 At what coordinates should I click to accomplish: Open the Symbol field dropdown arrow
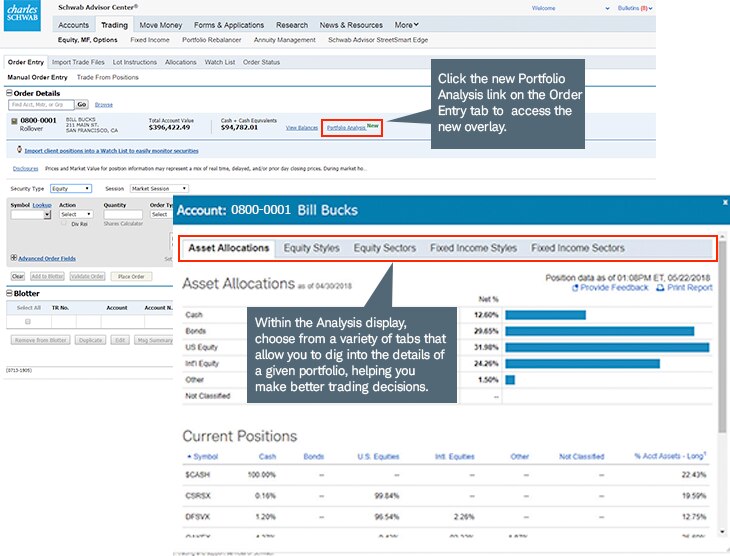(x=47, y=215)
